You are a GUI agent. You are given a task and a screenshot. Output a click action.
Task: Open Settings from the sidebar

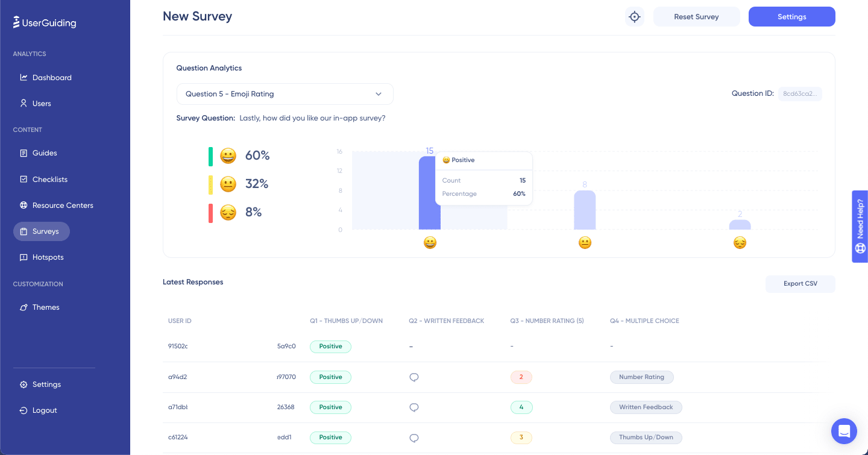point(46,384)
